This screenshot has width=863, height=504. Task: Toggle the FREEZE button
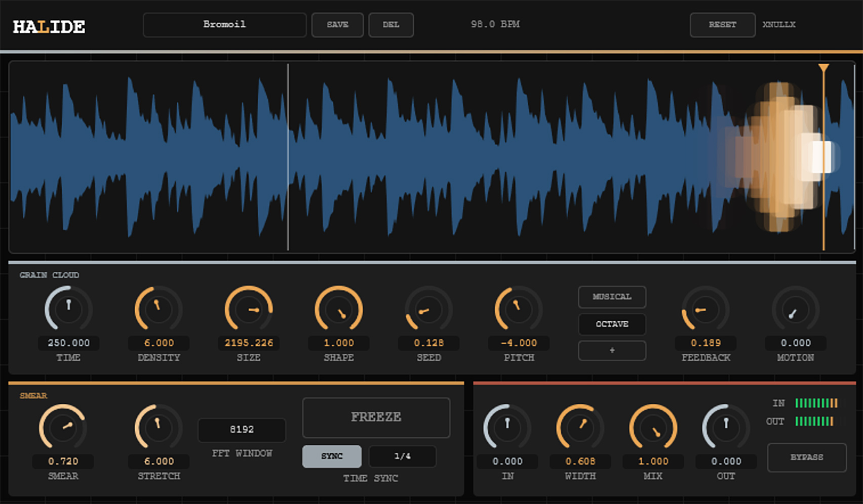click(376, 417)
